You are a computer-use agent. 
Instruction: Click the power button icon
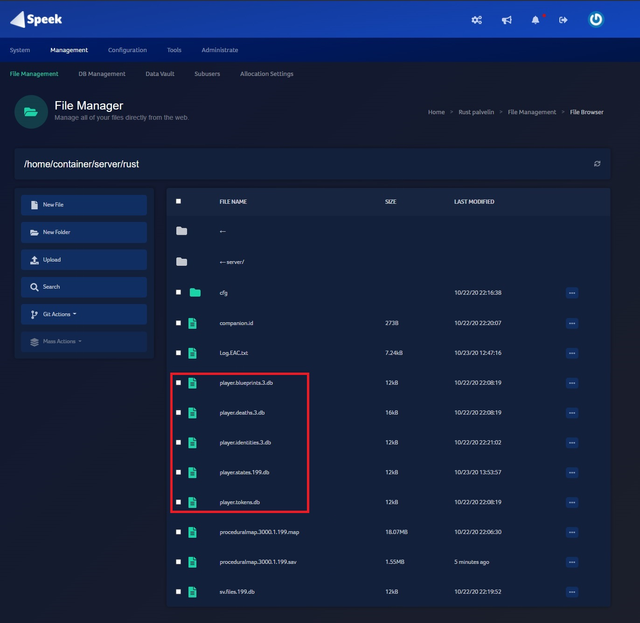click(x=596, y=19)
